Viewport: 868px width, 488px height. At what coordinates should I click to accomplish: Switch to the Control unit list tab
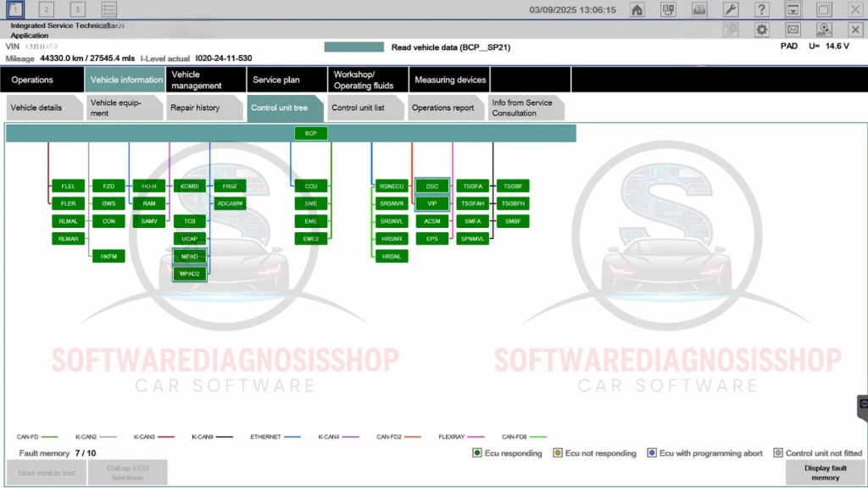(358, 108)
